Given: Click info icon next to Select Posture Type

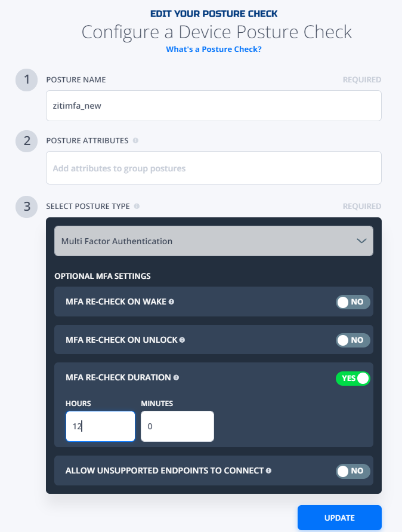Looking at the screenshot, I should point(137,206).
